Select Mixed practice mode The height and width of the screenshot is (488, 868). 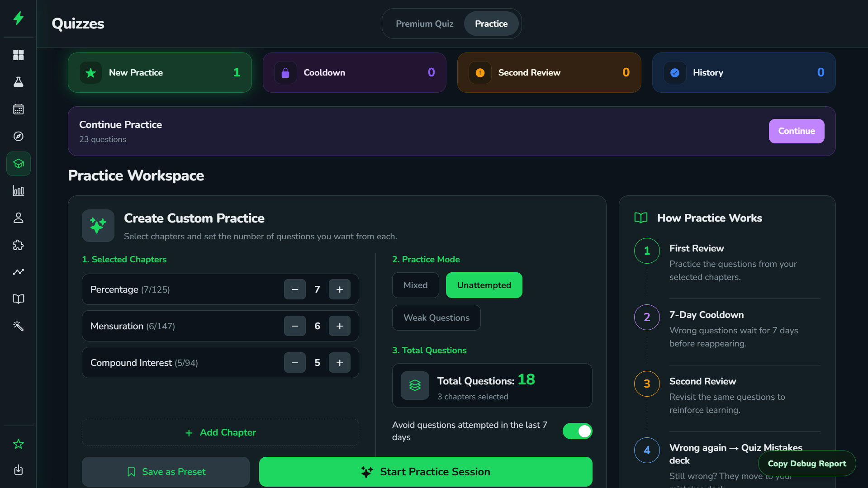(x=416, y=285)
